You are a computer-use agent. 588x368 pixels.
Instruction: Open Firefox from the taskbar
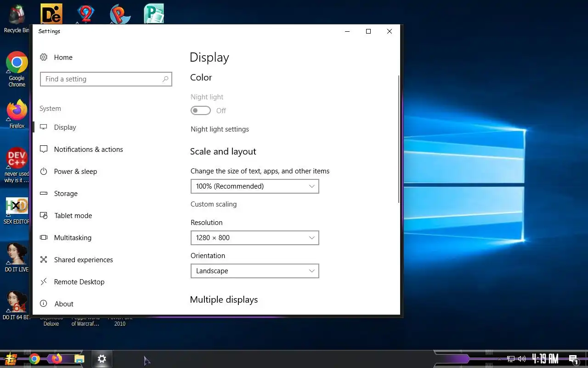click(x=57, y=359)
